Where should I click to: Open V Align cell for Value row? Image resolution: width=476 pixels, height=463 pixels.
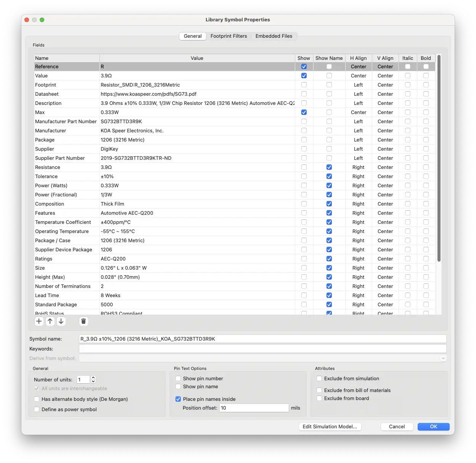pyautogui.click(x=385, y=76)
